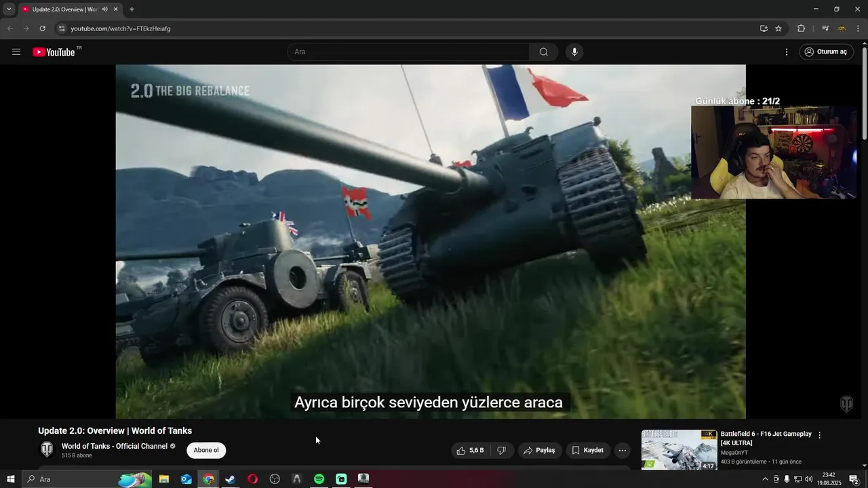Dislike the video with thumbs-down icon
This screenshot has width=868, height=488.
click(502, 451)
